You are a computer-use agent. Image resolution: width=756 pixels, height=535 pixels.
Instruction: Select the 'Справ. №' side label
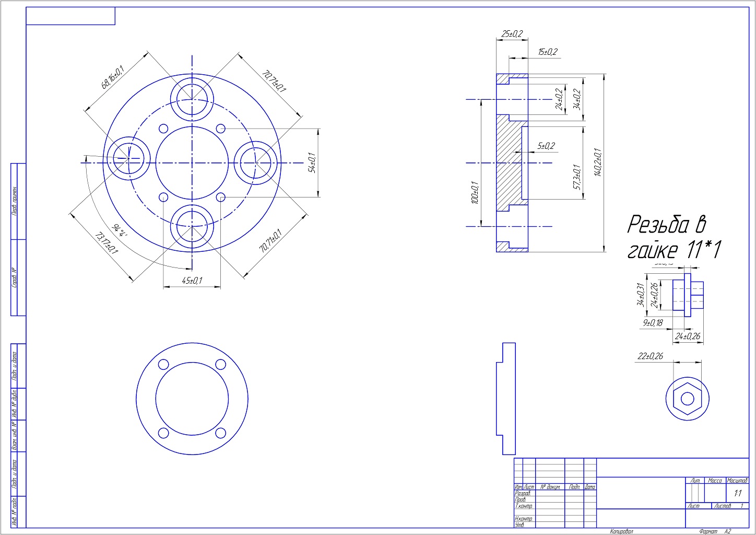point(15,277)
